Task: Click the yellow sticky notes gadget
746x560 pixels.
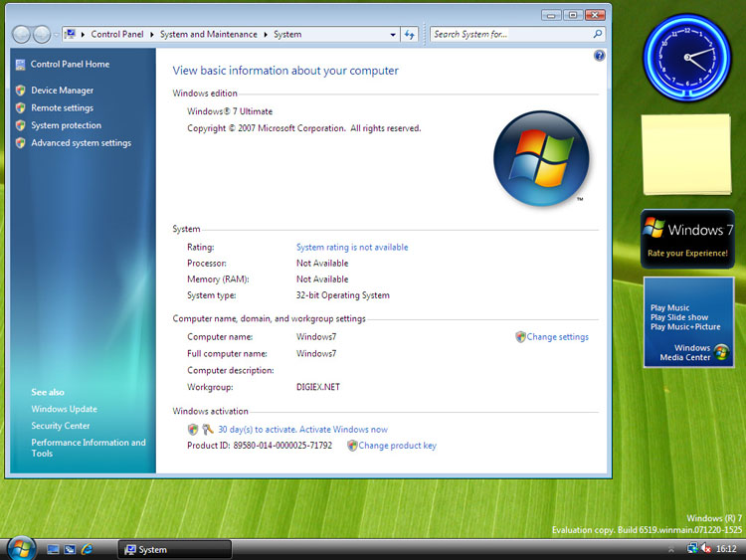Action: point(687,154)
